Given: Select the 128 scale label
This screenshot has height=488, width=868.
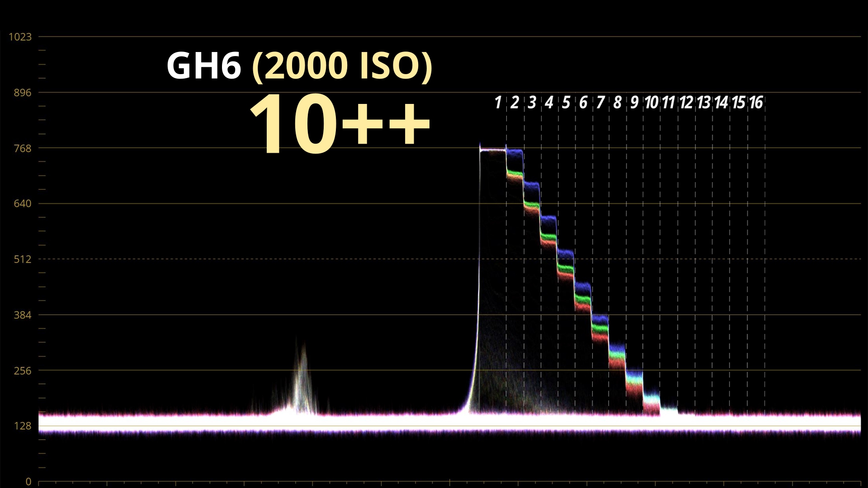Looking at the screenshot, I should tap(22, 426).
